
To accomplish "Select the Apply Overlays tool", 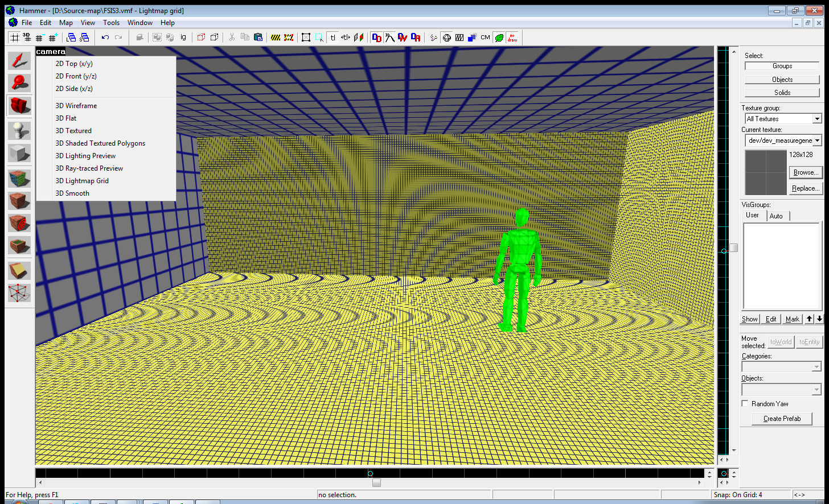I will 19,246.
